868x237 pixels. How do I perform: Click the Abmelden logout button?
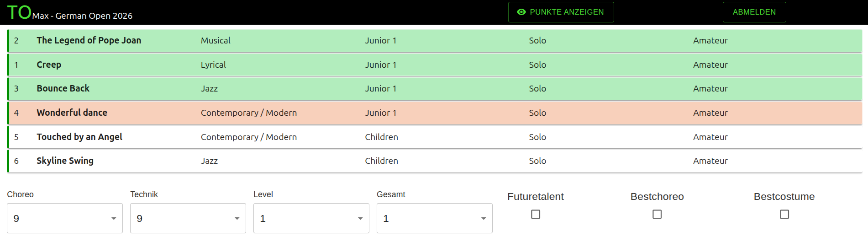point(754,12)
